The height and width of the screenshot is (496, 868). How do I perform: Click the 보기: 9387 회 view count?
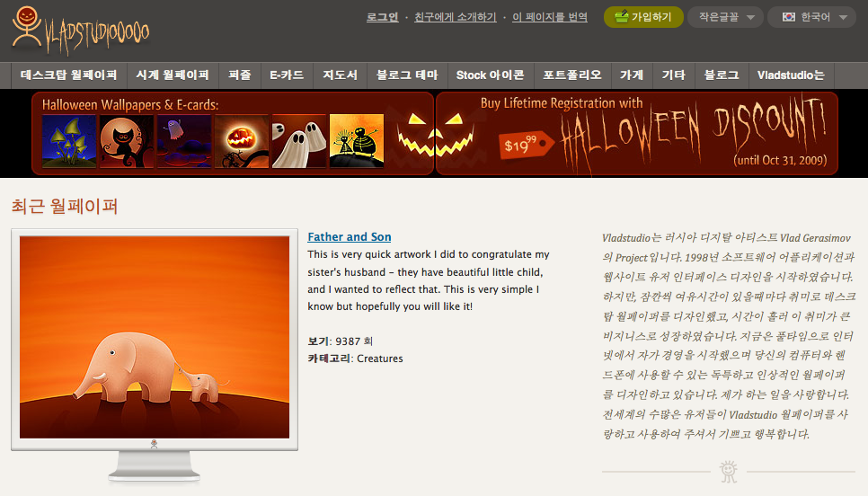(x=340, y=341)
